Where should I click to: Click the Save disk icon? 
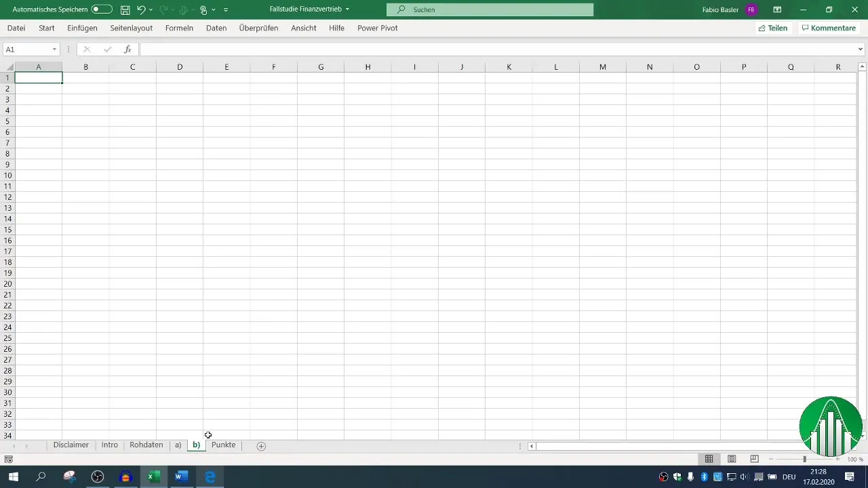click(x=125, y=9)
